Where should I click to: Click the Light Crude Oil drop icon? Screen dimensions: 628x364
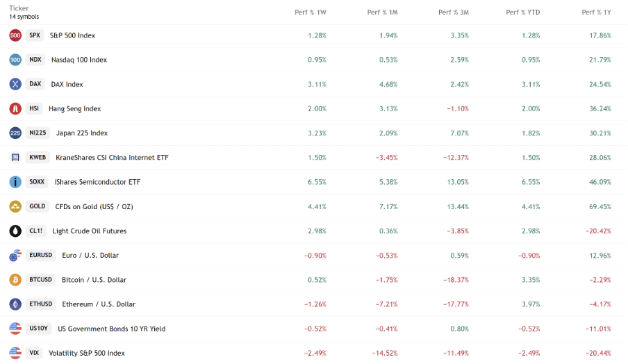pos(15,231)
